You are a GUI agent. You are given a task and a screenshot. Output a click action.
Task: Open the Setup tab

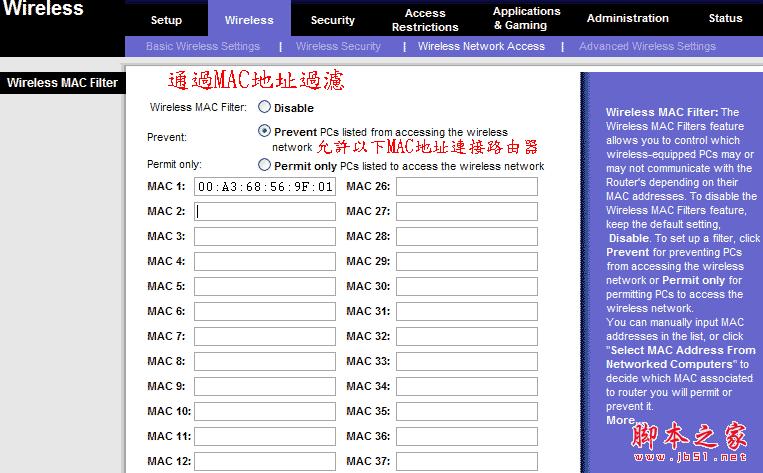(x=166, y=20)
